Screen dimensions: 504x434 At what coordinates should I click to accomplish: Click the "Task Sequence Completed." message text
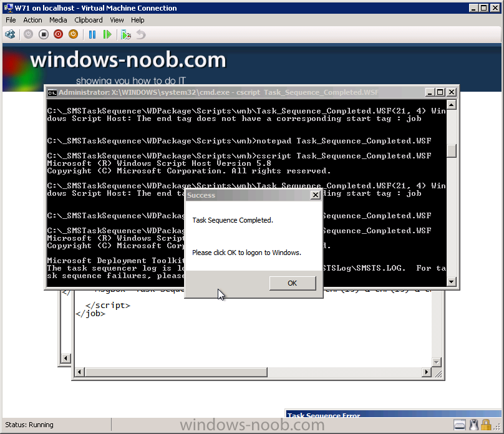point(233,220)
